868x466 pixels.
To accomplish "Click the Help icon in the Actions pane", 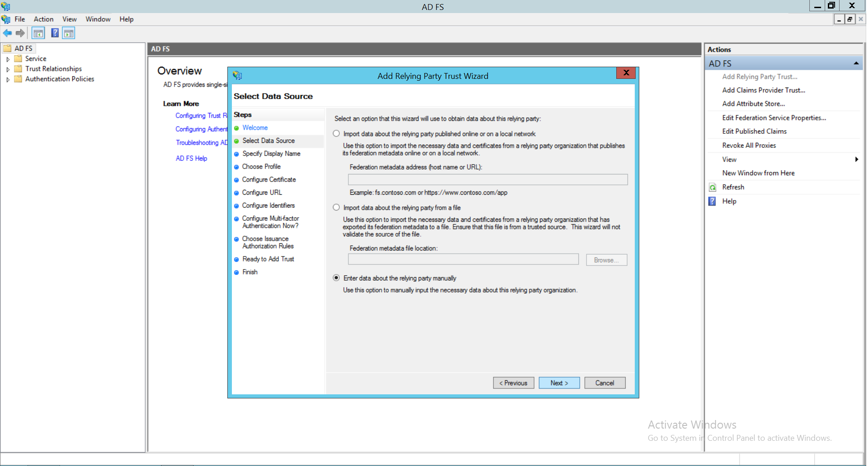I will point(712,201).
